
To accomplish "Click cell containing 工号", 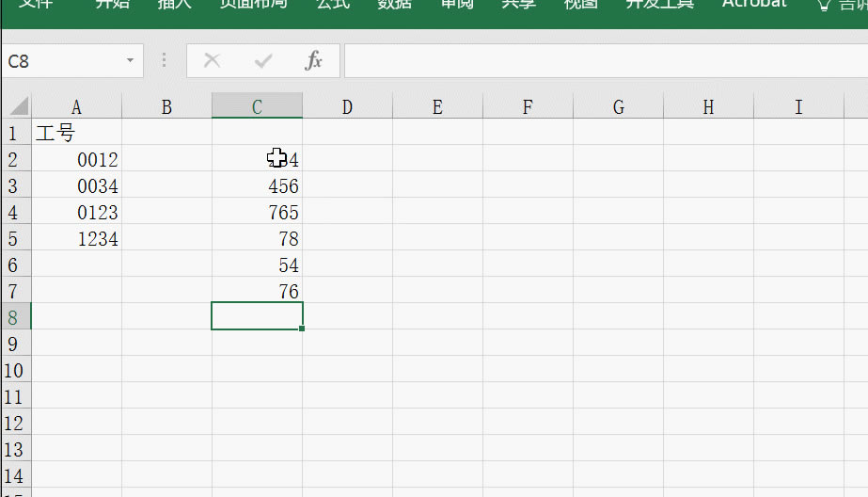I will pyautogui.click(x=76, y=133).
